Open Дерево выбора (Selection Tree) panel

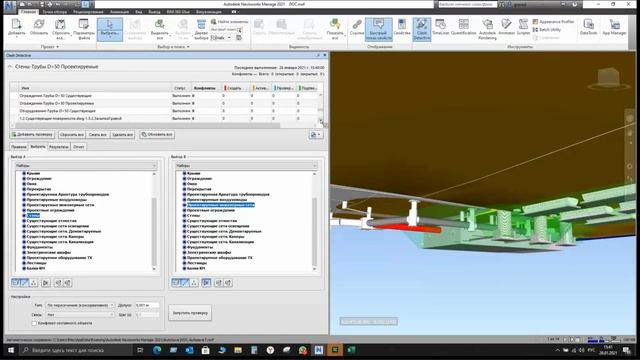coord(201,29)
